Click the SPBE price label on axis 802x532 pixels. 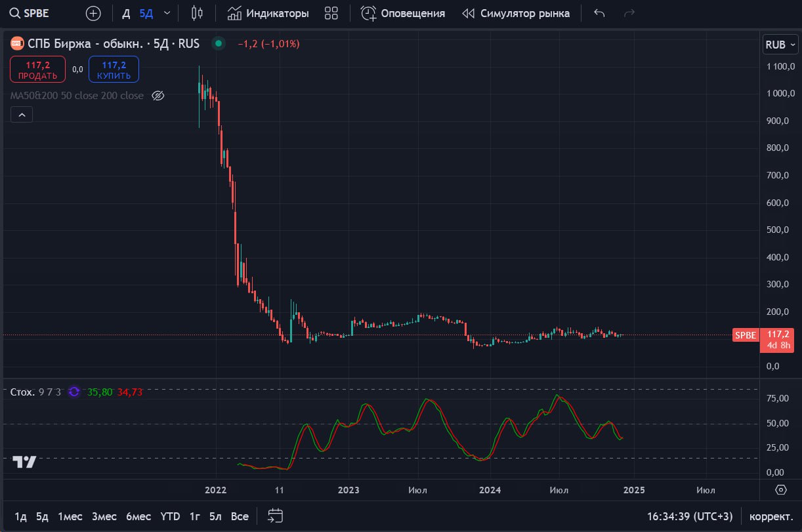pos(745,335)
